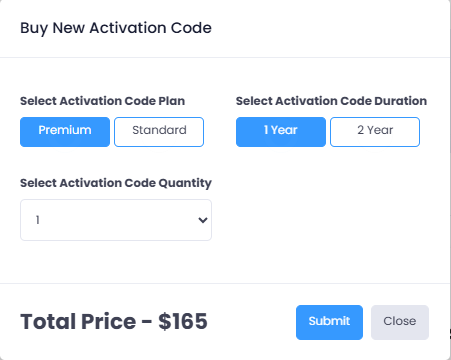Submit the activation code purchase
Screen dimensions: 451x360
click(x=329, y=322)
